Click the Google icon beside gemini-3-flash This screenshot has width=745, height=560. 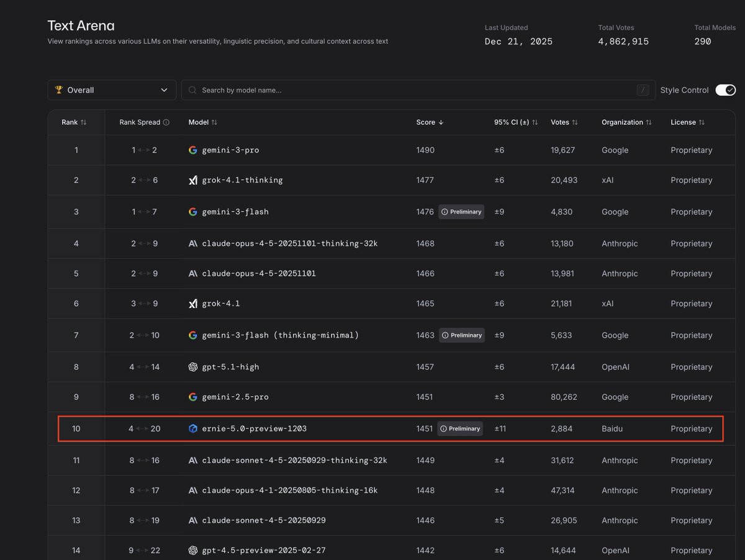193,212
